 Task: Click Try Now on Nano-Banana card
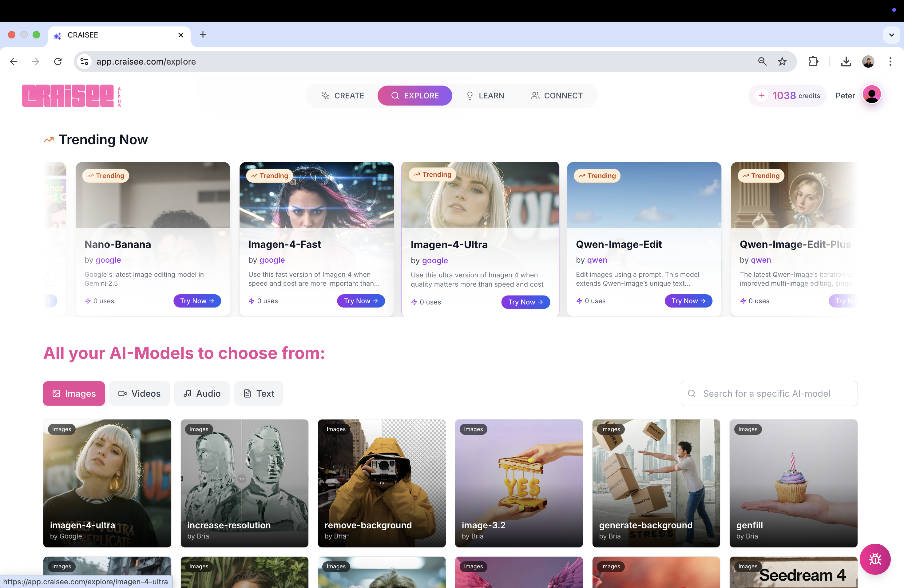197,301
